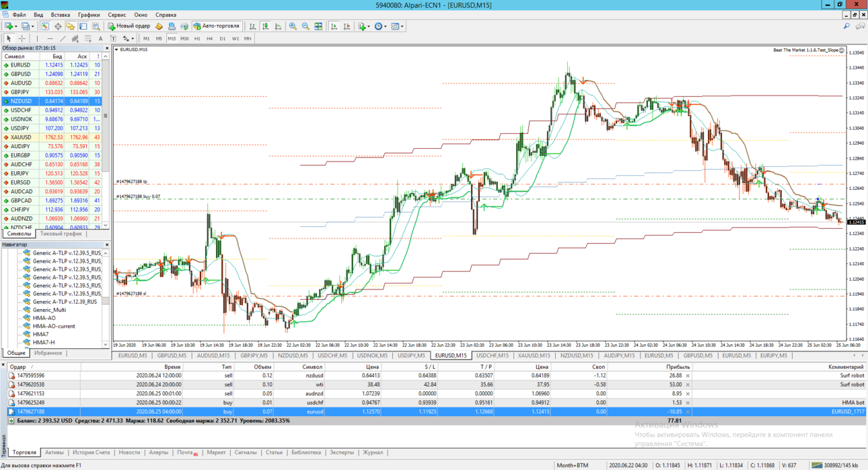Click connection status 308992/145 kb
The image size is (868, 470).
click(x=834, y=465)
